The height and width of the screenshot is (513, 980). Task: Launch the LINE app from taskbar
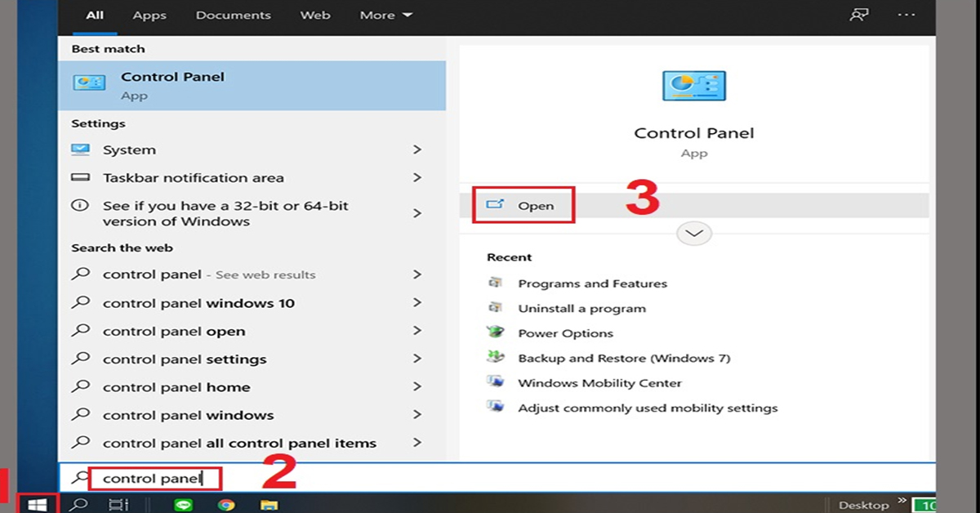184,504
